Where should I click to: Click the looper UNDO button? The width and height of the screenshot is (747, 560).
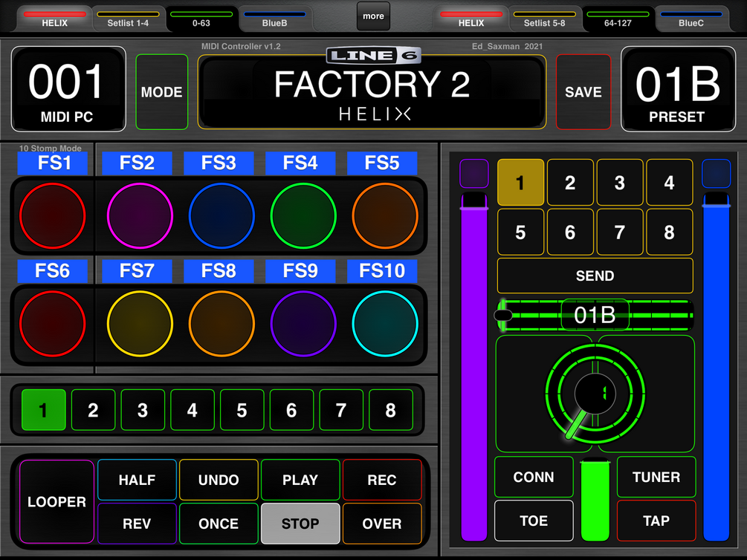tap(219, 480)
